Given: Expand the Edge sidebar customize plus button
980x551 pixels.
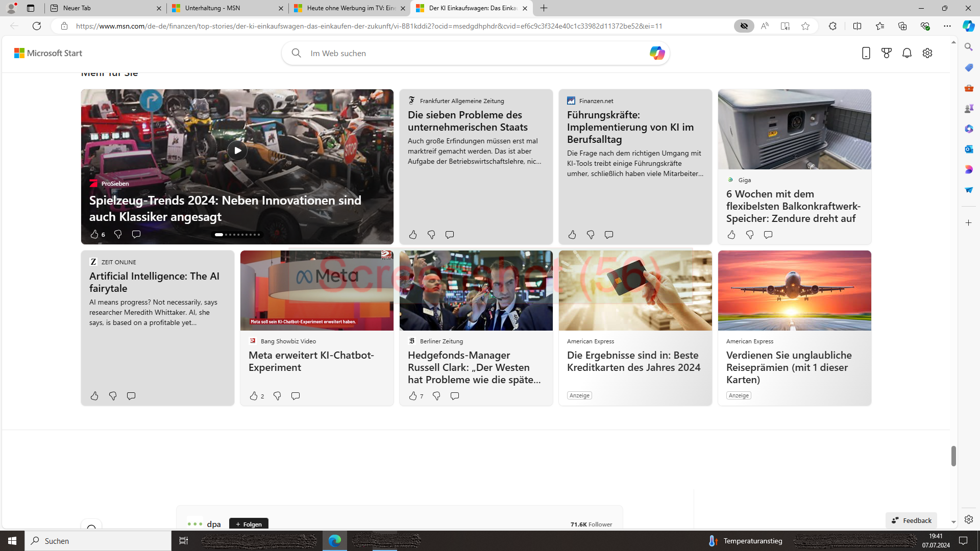Looking at the screenshot, I should pyautogui.click(x=969, y=223).
